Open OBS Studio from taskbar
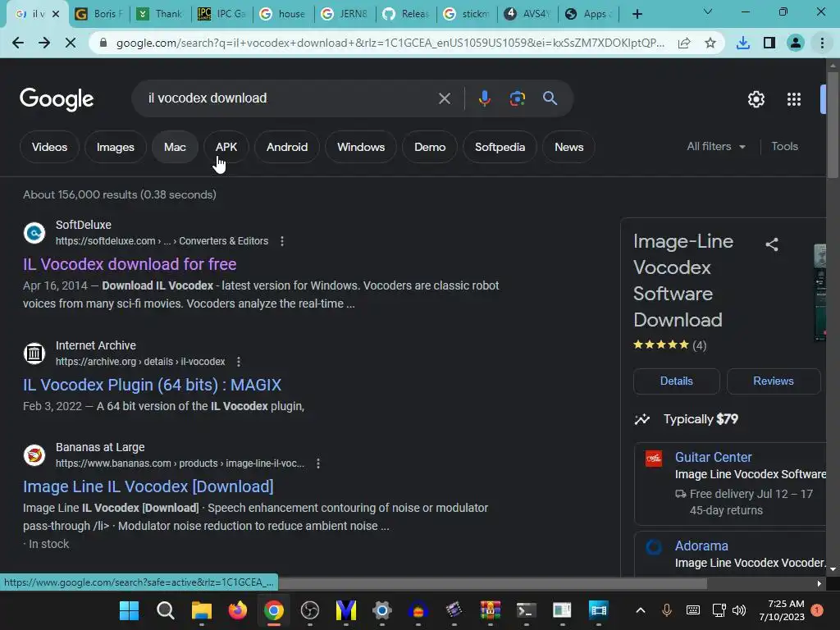840x630 pixels. click(309, 610)
